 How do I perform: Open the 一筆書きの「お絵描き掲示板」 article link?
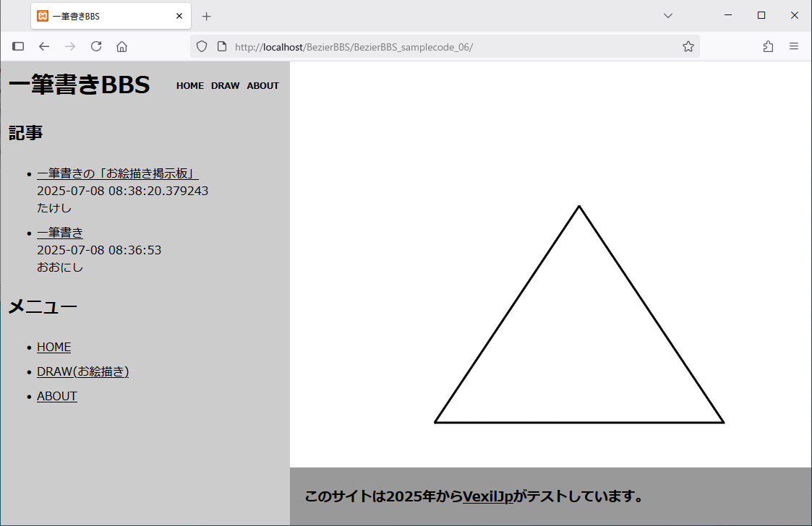coord(118,173)
